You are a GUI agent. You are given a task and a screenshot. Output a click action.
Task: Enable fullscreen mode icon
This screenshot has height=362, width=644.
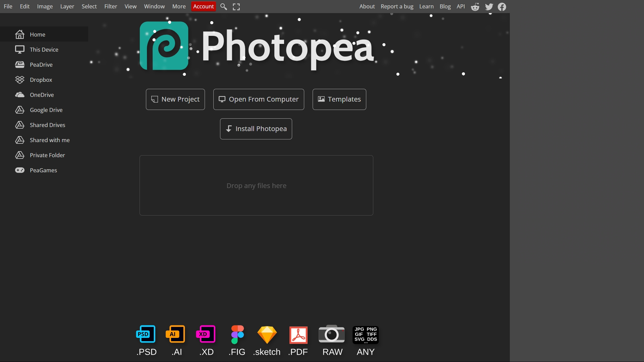pos(236,6)
